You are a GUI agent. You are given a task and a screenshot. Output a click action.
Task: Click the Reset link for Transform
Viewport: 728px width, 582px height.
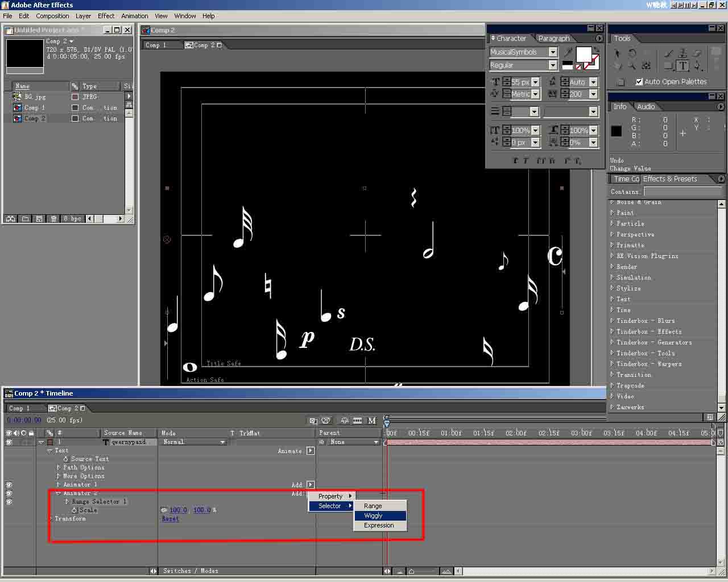coord(170,519)
